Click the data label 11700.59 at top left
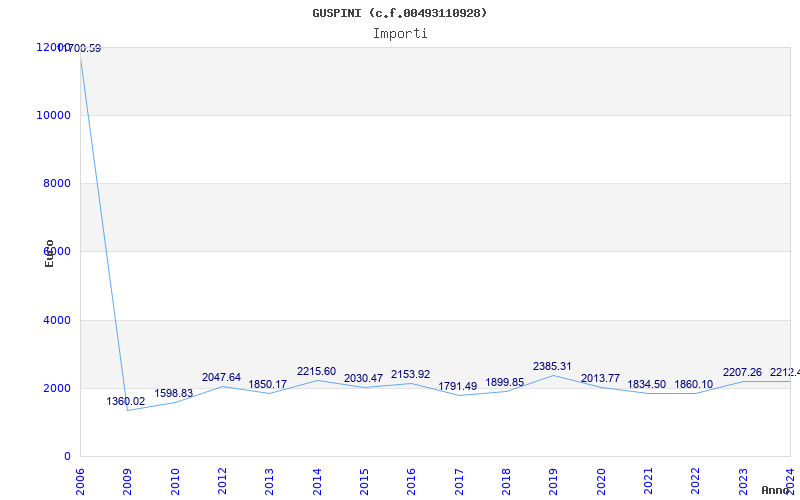Screen dimensions: 800x500 pyautogui.click(x=80, y=48)
